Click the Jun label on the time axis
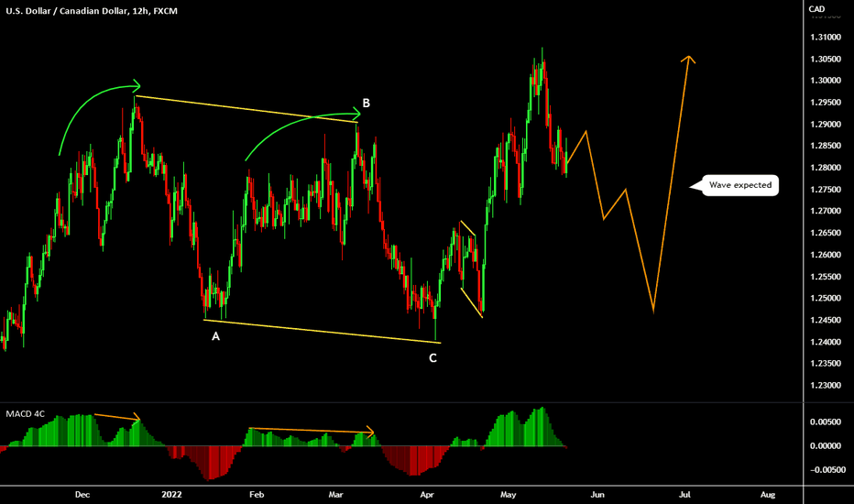This screenshot has height=504, width=854. 598,495
